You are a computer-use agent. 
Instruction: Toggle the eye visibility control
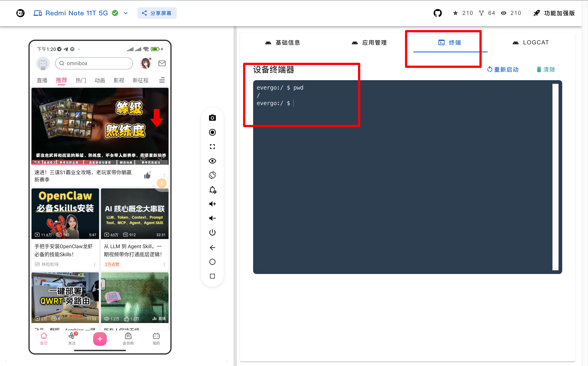pyautogui.click(x=212, y=161)
